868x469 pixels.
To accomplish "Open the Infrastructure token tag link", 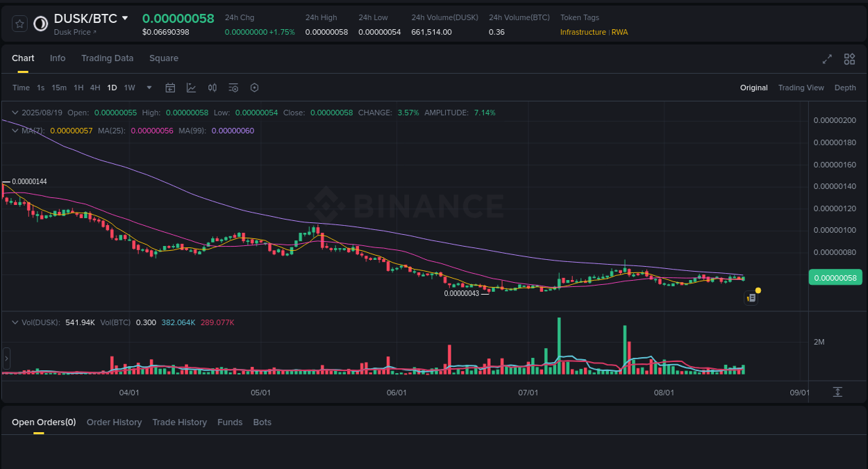I will click(583, 32).
